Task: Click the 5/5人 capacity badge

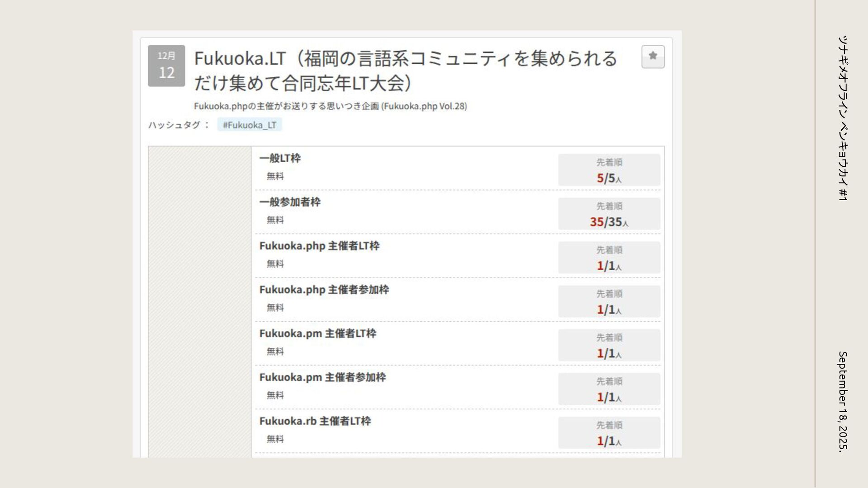Action: tap(609, 170)
